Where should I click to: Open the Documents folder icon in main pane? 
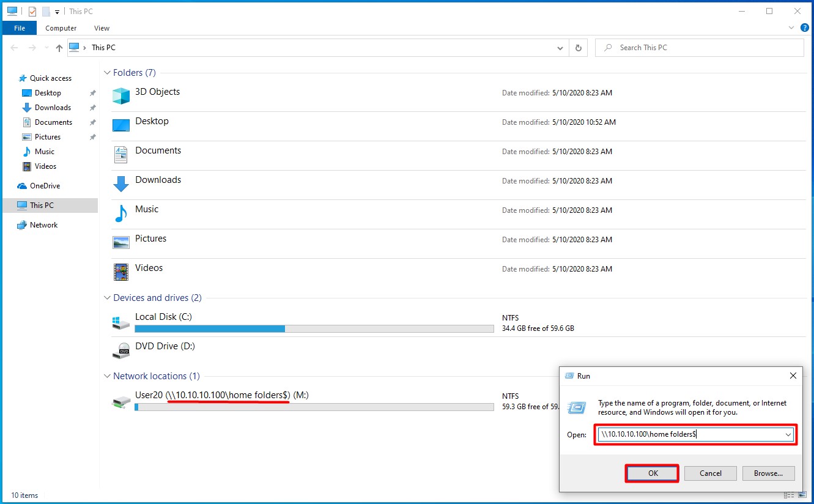click(x=121, y=154)
